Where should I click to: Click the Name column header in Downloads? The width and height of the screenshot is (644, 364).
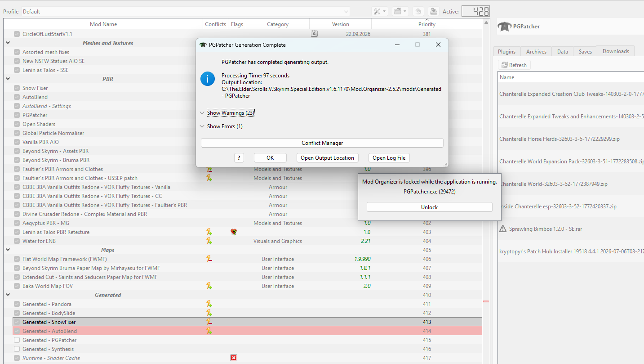pyautogui.click(x=571, y=77)
